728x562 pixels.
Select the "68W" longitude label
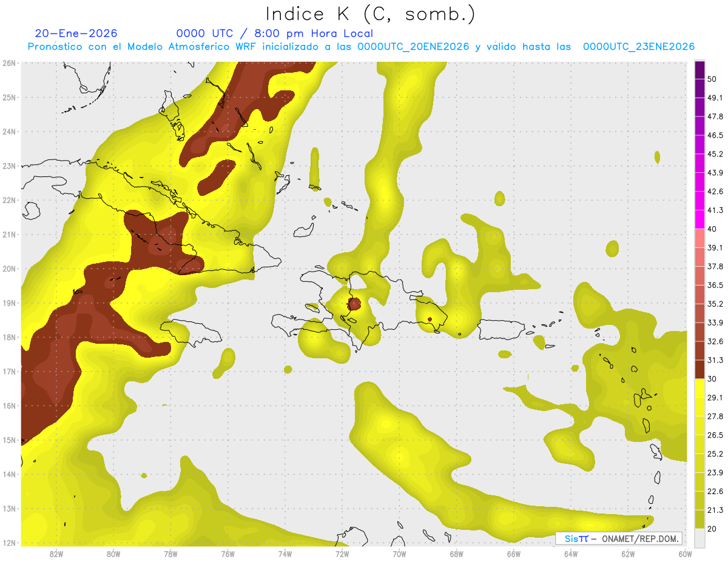tap(457, 554)
